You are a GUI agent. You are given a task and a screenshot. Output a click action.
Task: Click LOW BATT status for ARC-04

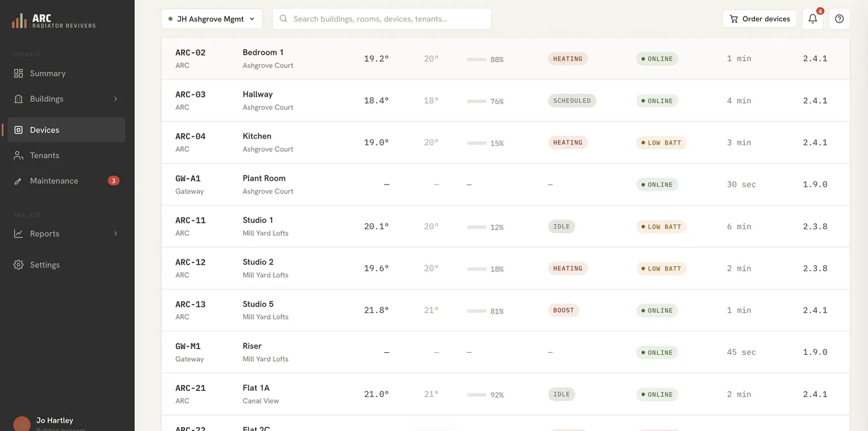coord(661,143)
